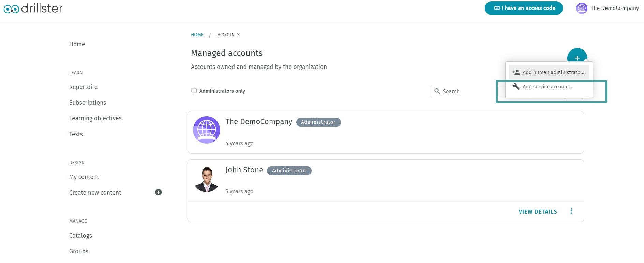Click the 5 years ago timestamp
The width and height of the screenshot is (644, 263).
239,192
